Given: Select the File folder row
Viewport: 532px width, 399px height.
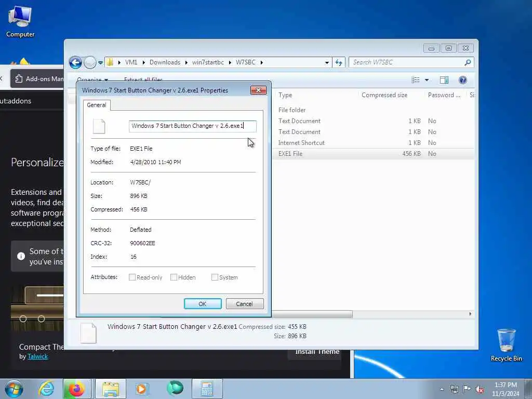Looking at the screenshot, I should pos(373,110).
